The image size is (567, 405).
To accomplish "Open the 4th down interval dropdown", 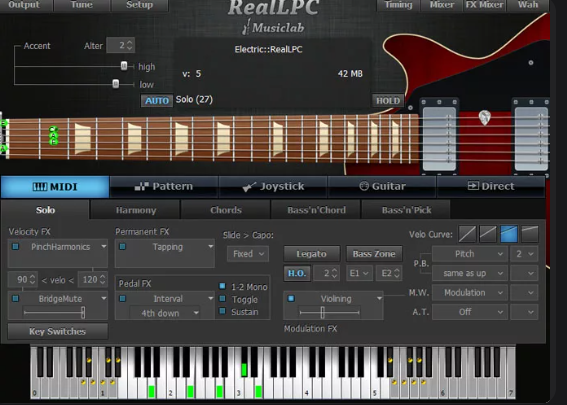I will coord(165,313).
